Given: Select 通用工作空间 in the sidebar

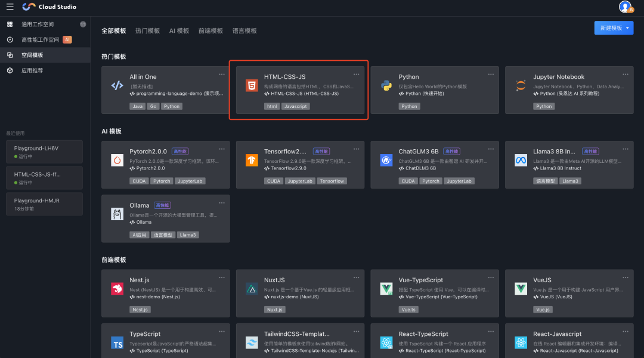Looking at the screenshot, I should 45,24.
